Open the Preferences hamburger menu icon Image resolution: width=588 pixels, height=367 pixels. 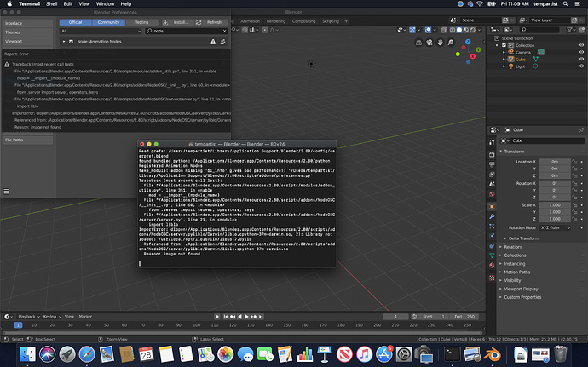tap(6, 192)
